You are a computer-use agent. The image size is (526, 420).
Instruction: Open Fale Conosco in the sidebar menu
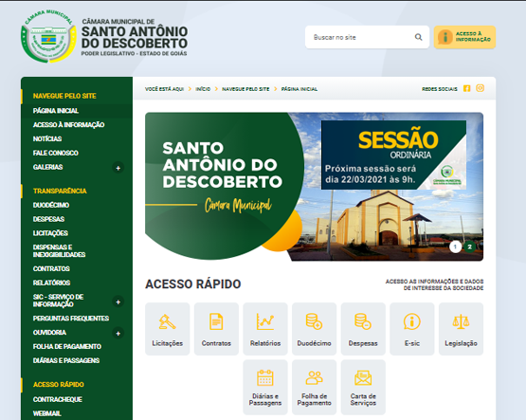point(56,153)
